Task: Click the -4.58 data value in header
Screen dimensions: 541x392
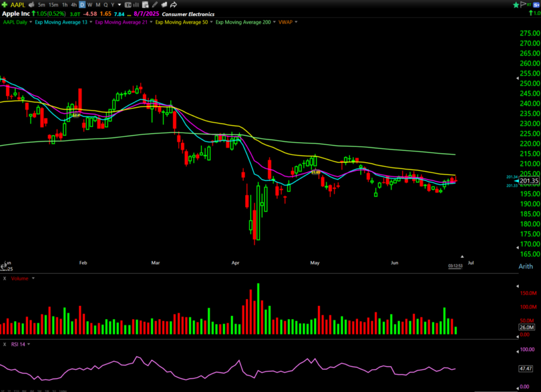Action: click(90, 14)
